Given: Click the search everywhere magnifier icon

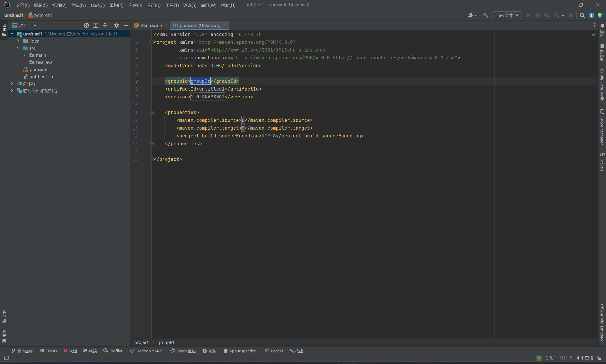Looking at the screenshot, I should tap(582, 15).
